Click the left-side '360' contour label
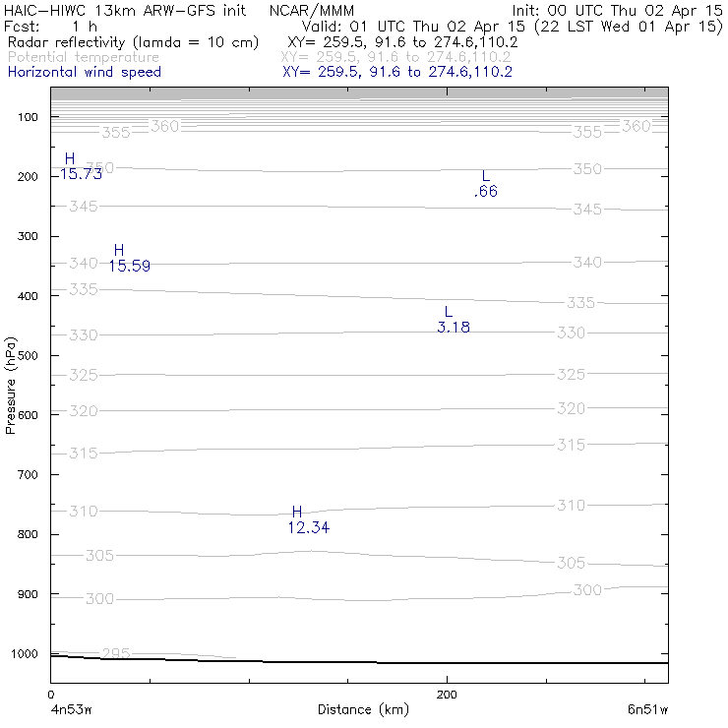Image resolution: width=728 pixels, height=728 pixels. pos(165,126)
